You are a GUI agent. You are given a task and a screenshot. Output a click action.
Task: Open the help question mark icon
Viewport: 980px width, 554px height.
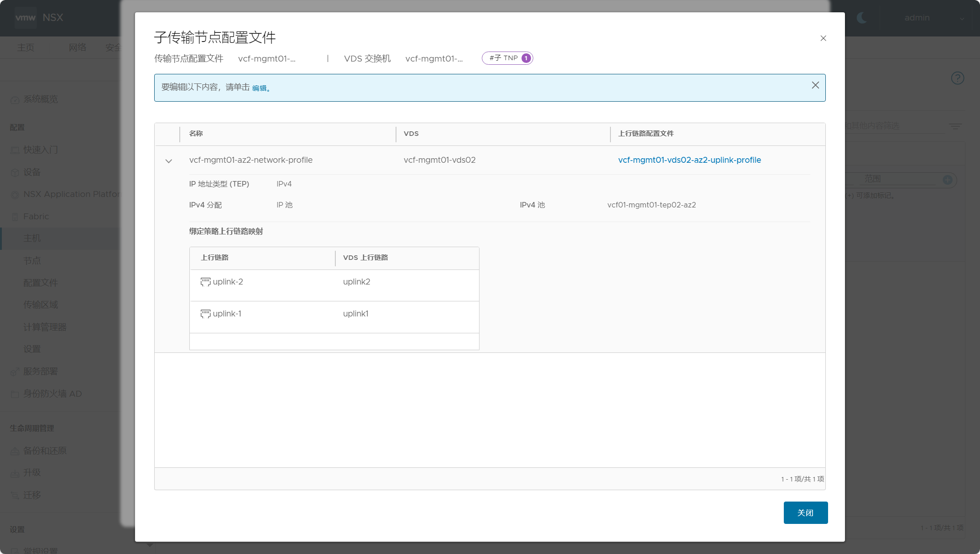(957, 78)
